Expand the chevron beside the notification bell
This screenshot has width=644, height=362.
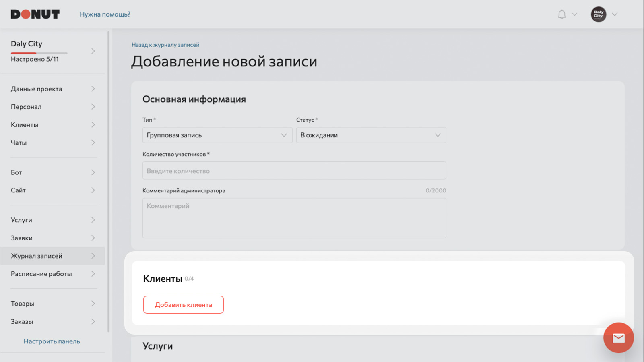574,14
